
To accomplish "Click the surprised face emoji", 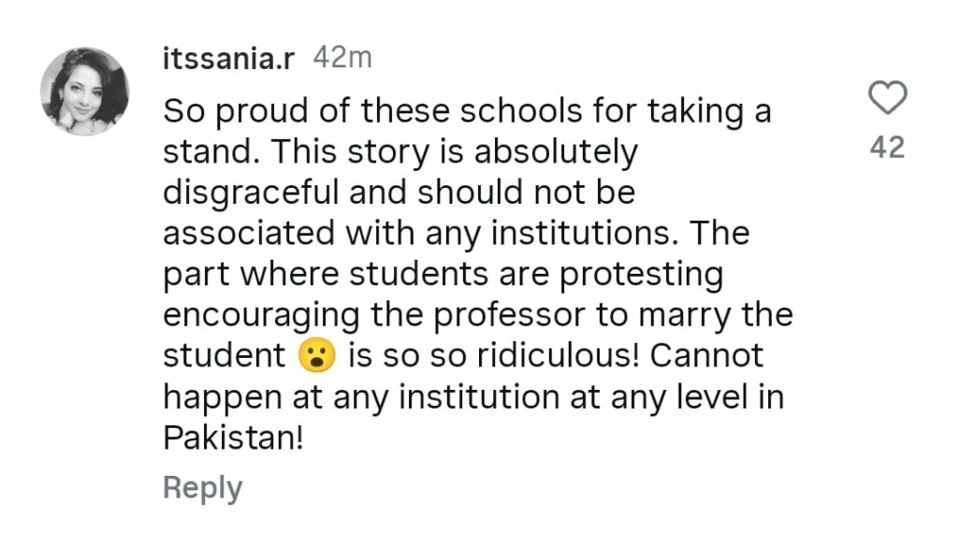I will pos(317,356).
